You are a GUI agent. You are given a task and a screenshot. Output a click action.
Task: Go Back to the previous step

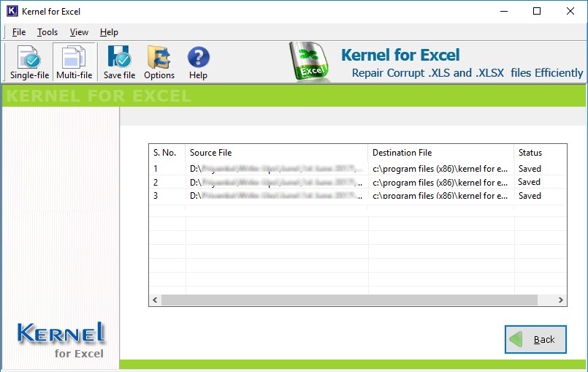[535, 339]
